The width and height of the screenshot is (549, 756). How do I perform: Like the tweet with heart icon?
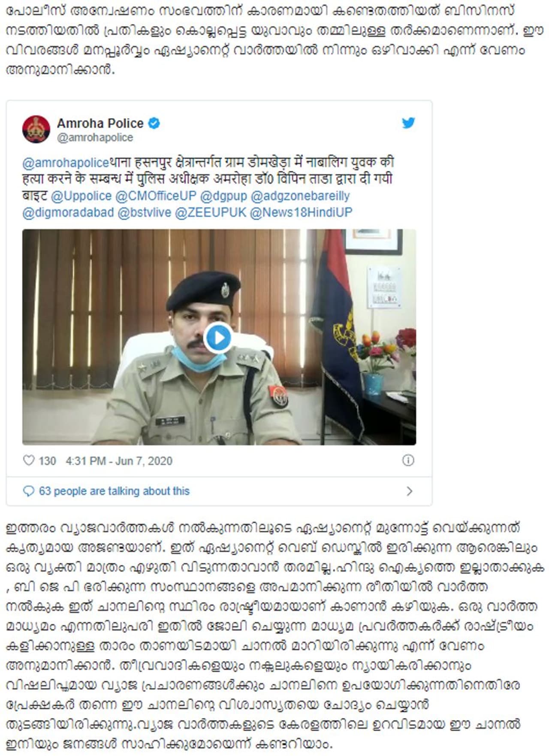28,461
